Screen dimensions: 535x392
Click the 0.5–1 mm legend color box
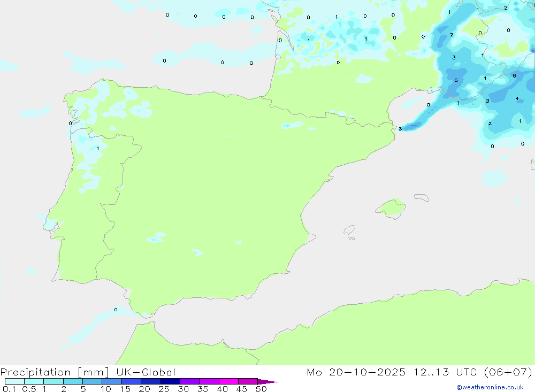(34, 381)
